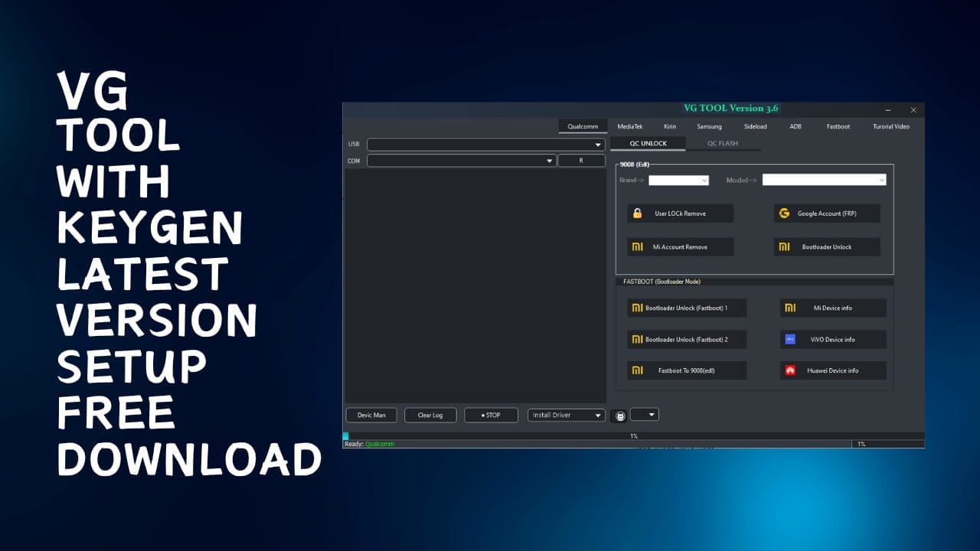Click the Mi icon on Bootloader Unlock

783,246
